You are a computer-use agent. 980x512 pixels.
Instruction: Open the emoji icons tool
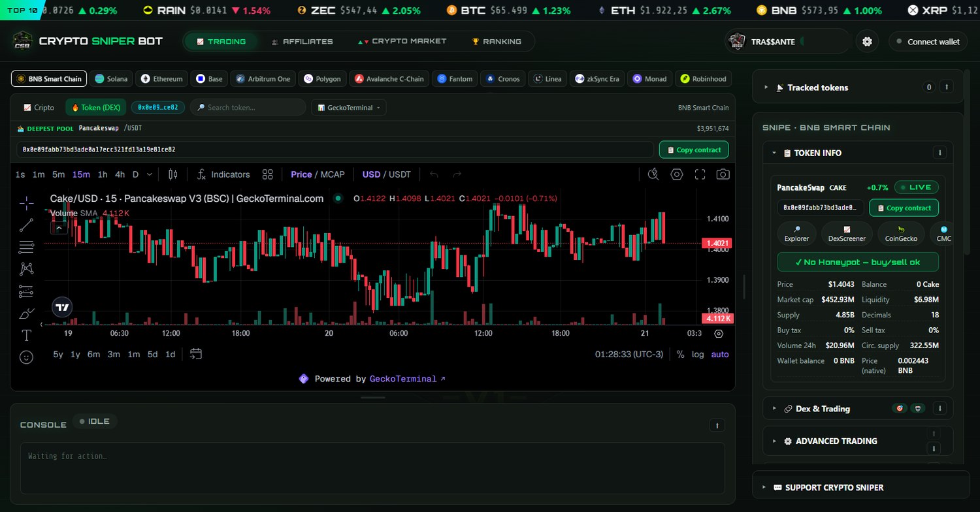pyautogui.click(x=26, y=357)
